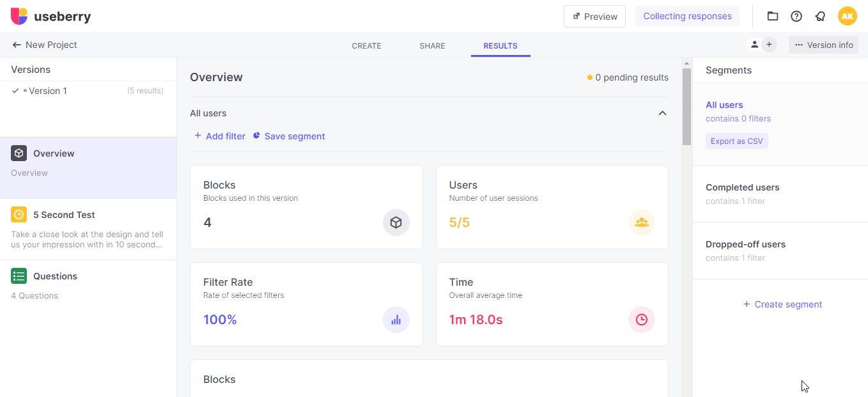Go back with New Project arrow
This screenshot has height=397, width=868.
17,45
